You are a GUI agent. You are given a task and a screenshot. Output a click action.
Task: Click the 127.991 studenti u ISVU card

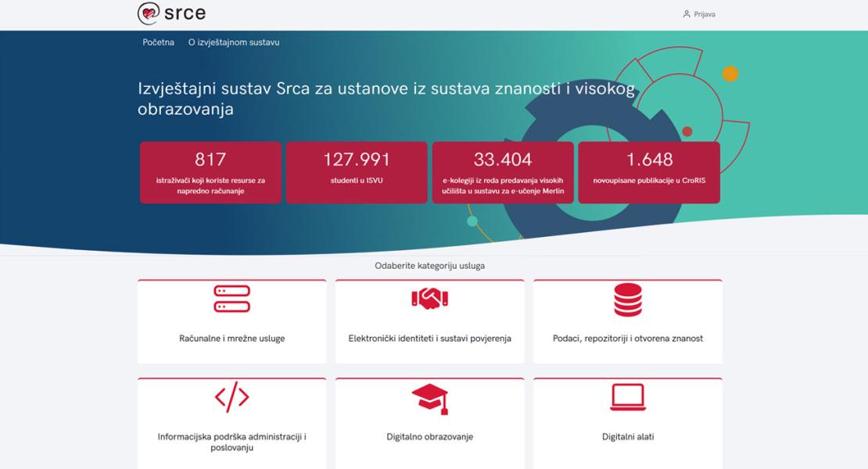click(x=357, y=173)
